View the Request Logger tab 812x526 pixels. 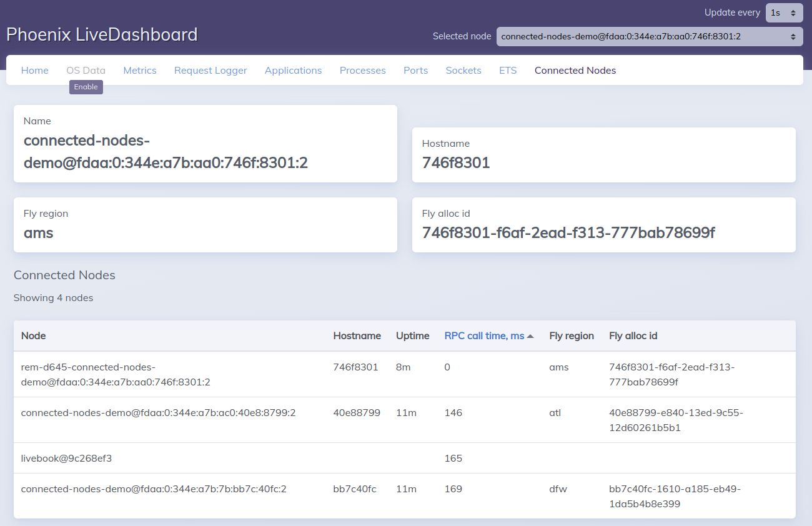pos(210,70)
